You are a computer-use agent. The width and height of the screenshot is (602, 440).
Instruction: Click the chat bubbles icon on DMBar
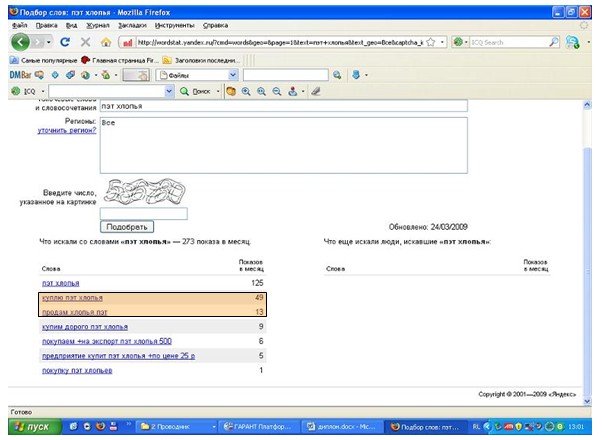(x=39, y=75)
